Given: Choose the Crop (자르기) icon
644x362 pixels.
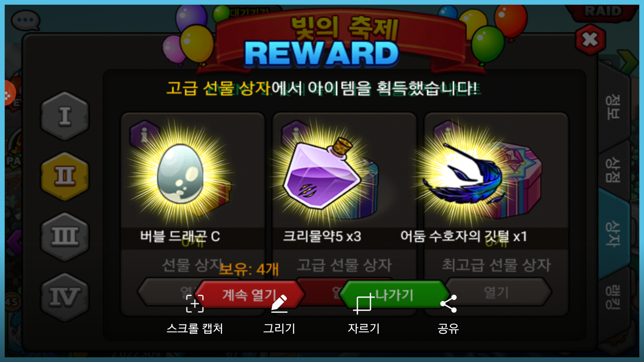Looking at the screenshot, I should (x=364, y=304).
